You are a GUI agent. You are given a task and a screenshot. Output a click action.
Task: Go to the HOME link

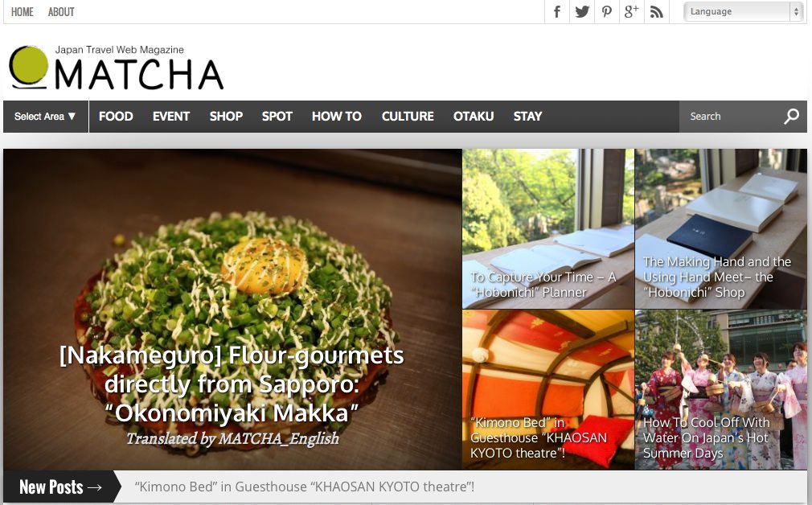tap(23, 12)
